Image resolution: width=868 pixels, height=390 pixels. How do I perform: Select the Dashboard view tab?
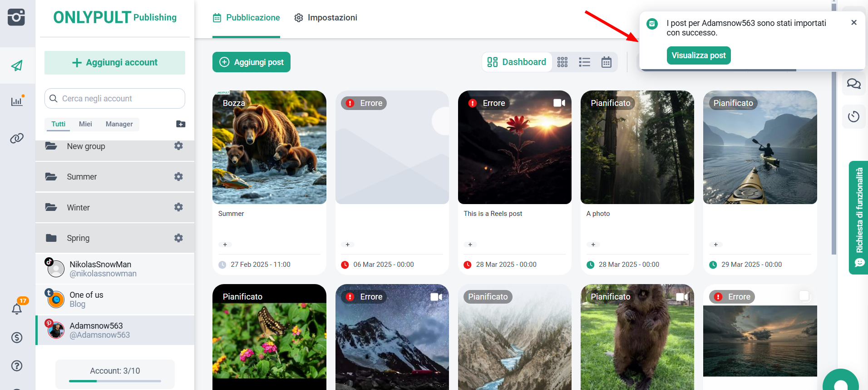tap(517, 62)
